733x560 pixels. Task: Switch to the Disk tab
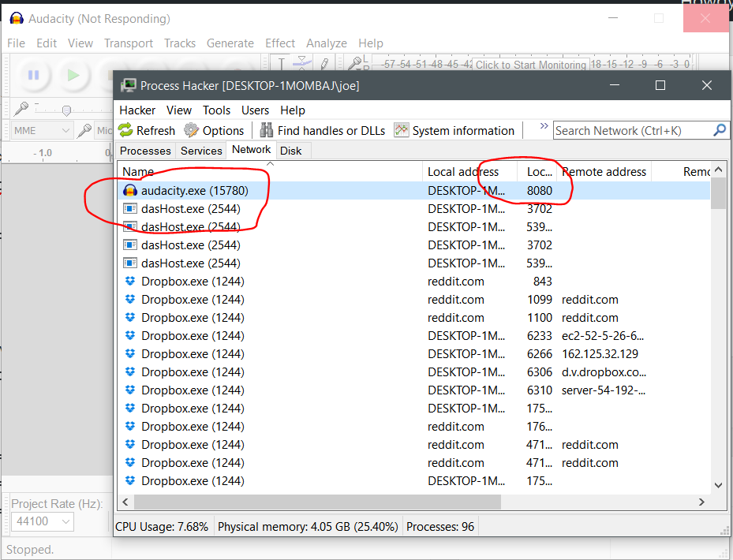tap(291, 151)
